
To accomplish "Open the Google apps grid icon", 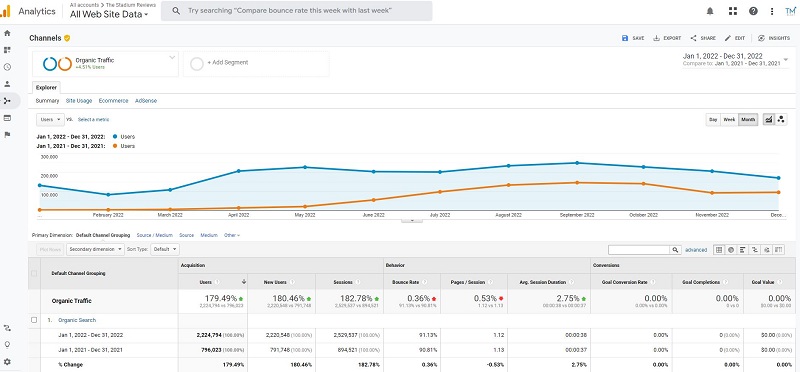I will (x=733, y=11).
